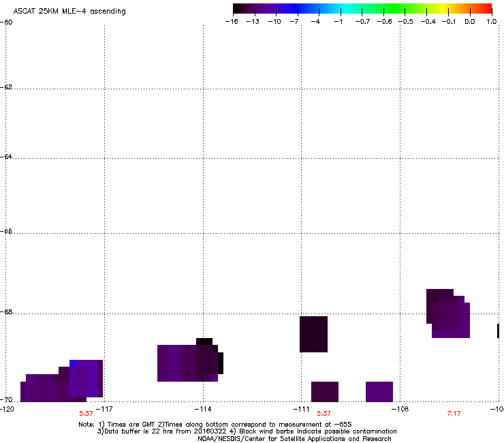
Task: Click the '-0.6' color scale label
Action: [384, 22]
